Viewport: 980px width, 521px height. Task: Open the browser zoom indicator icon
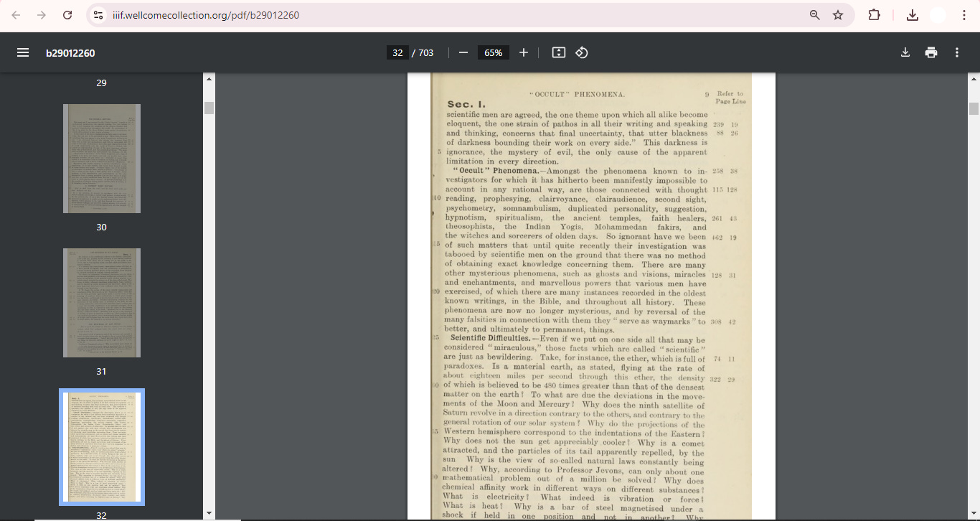tap(815, 15)
